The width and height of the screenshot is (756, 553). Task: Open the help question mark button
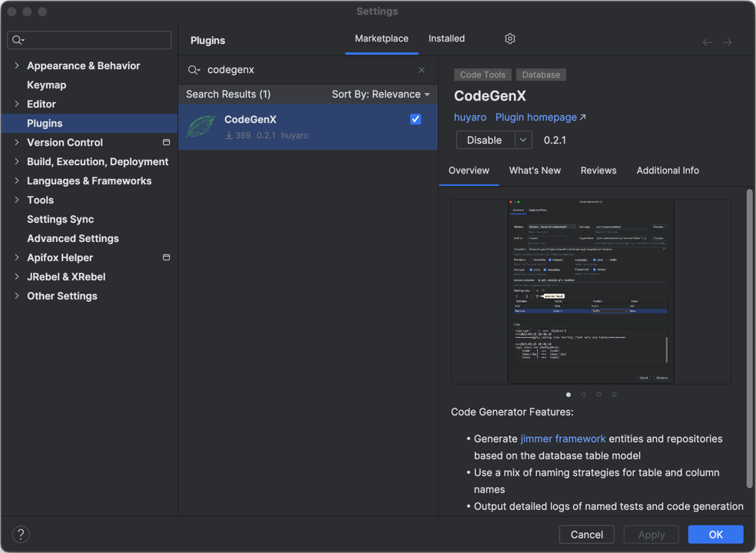pyautogui.click(x=21, y=535)
